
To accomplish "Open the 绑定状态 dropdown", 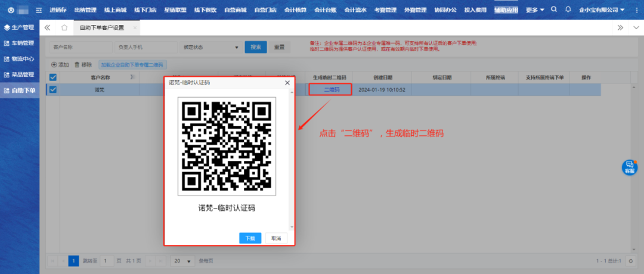I will [210, 48].
